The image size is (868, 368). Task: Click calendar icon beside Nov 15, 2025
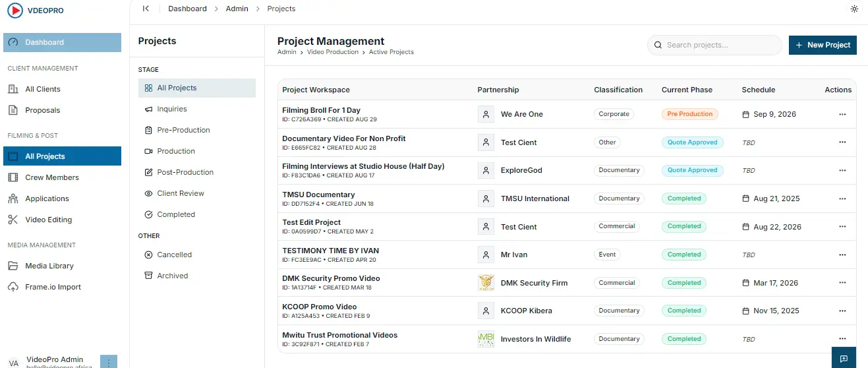point(746,311)
